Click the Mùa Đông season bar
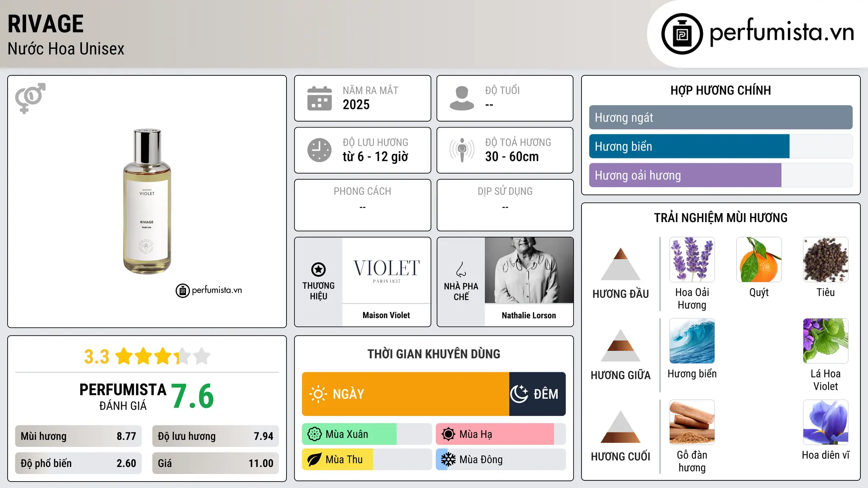 click(501, 460)
